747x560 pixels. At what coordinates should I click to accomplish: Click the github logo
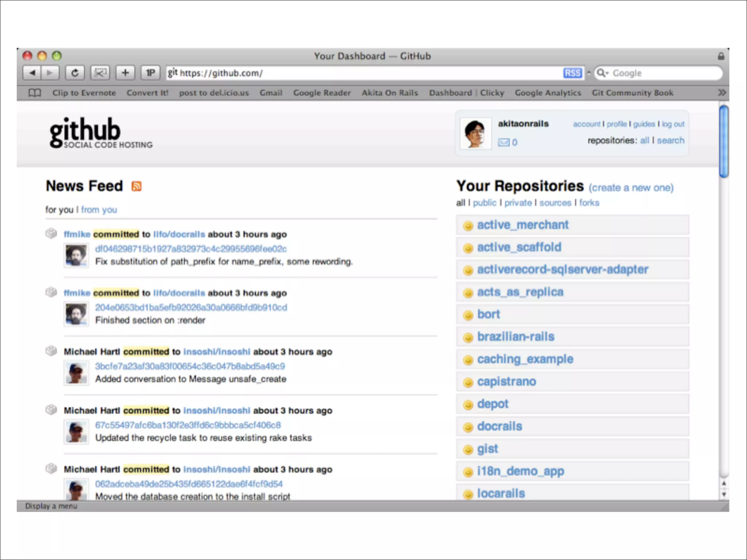[x=101, y=133]
